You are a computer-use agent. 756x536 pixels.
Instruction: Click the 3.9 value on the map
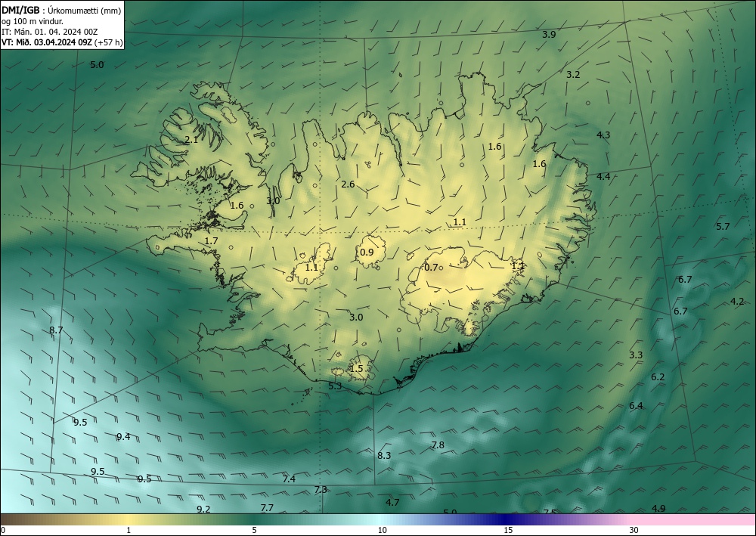coord(549,34)
